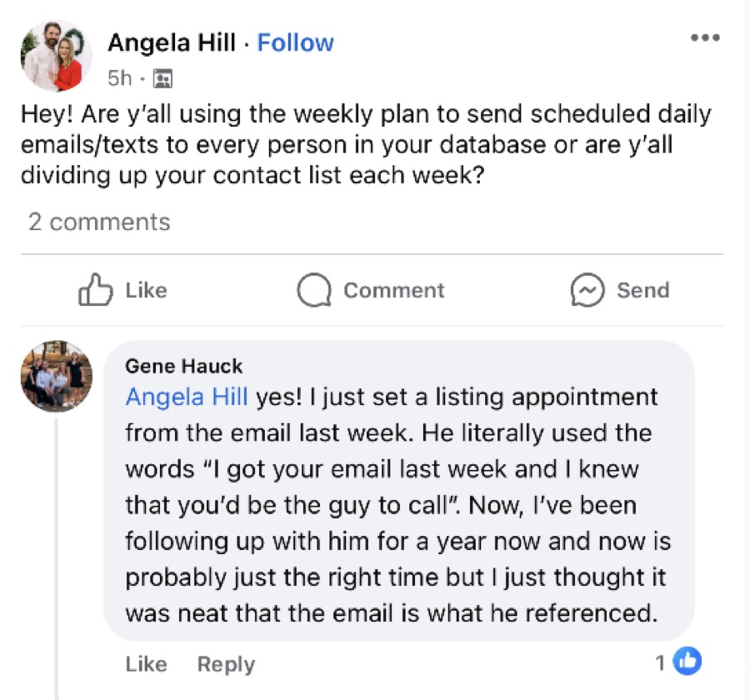Screen dimensions: 750x700
Task: Follow Angela Hill
Action: tap(295, 42)
